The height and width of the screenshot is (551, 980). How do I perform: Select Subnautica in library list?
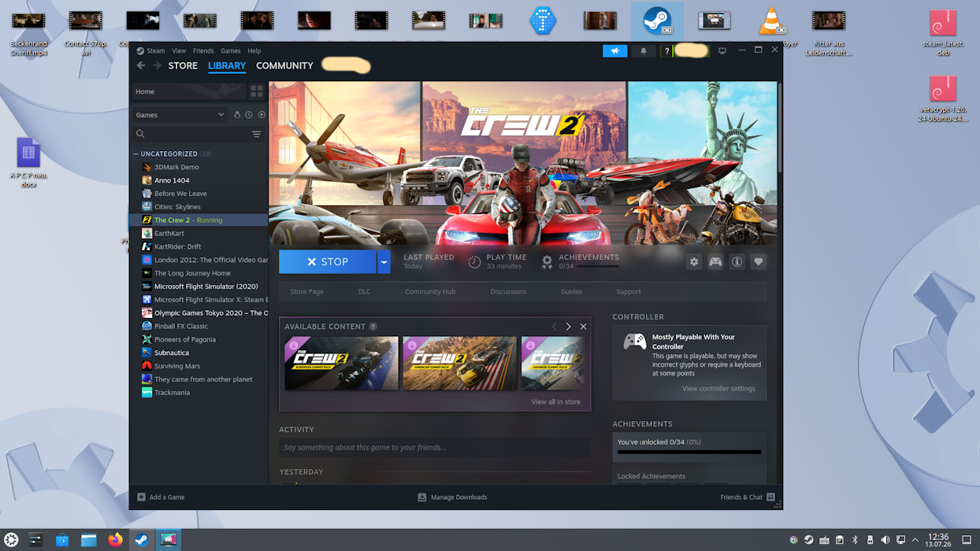[x=172, y=353]
